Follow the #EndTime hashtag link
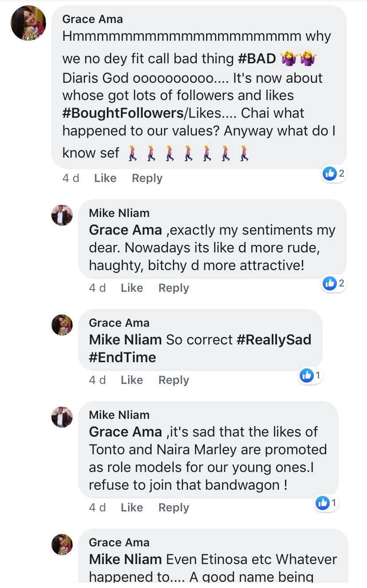Screen dimensions: 367x588 pyautogui.click(x=122, y=357)
